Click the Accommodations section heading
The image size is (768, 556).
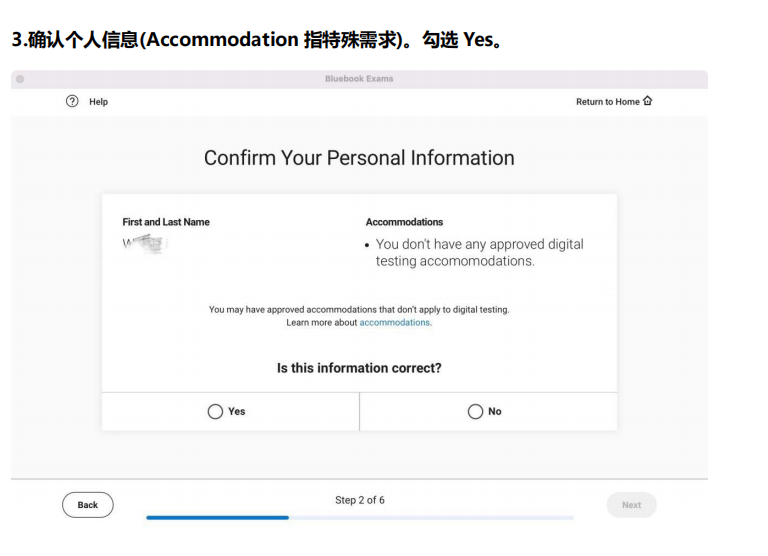point(404,222)
